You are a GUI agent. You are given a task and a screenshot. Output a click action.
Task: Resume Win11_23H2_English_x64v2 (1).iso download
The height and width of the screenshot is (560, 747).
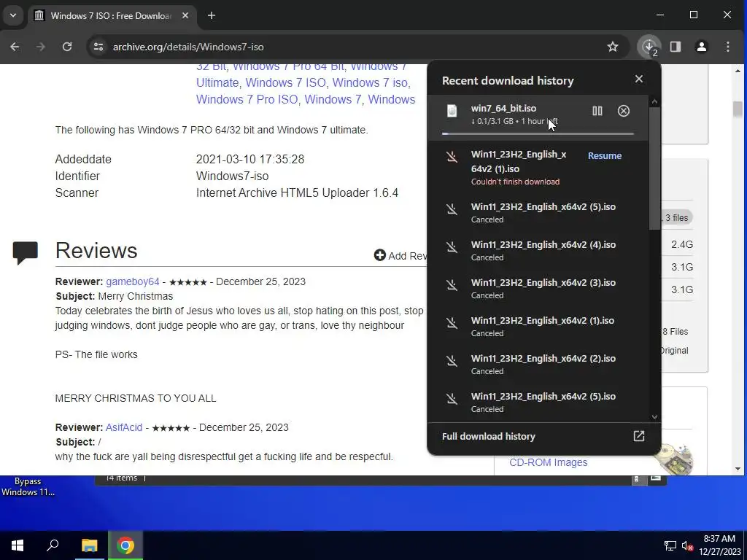click(x=605, y=156)
